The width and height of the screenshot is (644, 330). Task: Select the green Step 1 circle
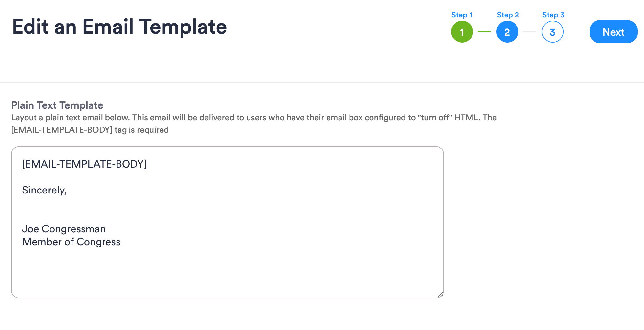462,32
